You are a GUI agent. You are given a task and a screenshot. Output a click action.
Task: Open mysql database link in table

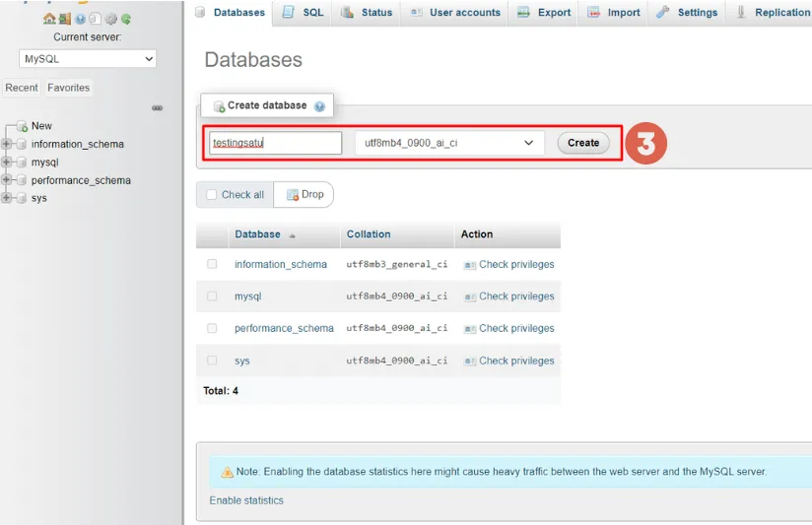[248, 296]
